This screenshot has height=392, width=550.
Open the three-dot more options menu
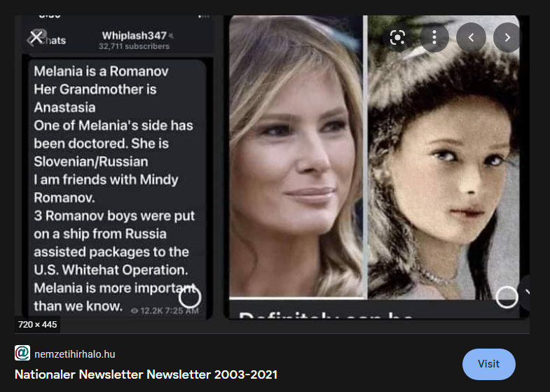(434, 38)
